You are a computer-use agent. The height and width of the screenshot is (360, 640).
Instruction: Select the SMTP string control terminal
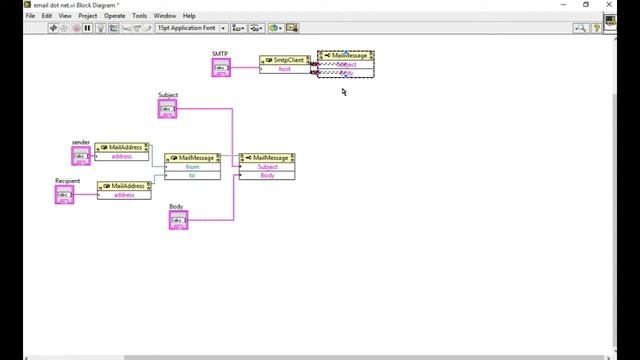pos(221,68)
